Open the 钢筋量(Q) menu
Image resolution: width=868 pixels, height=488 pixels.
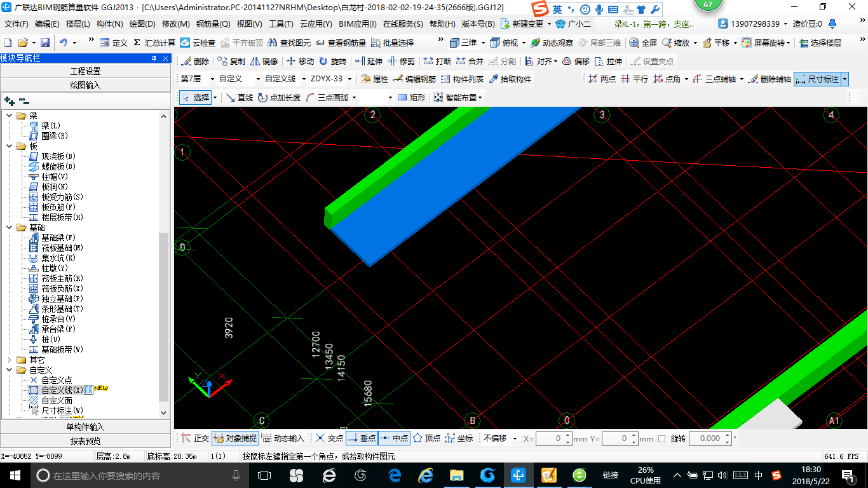tap(213, 24)
